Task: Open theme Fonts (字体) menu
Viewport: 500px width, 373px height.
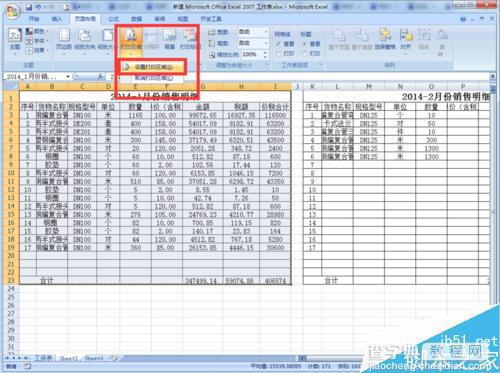Action: pos(37,41)
